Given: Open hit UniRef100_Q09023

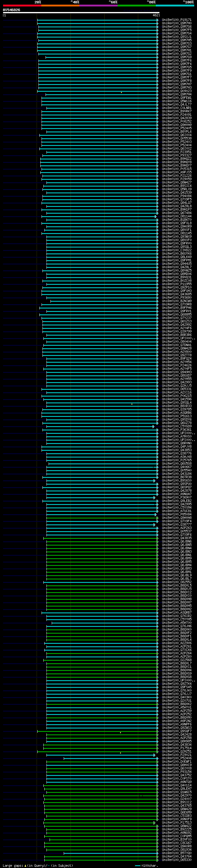Looking at the screenshot, I should (x=176, y=91).
